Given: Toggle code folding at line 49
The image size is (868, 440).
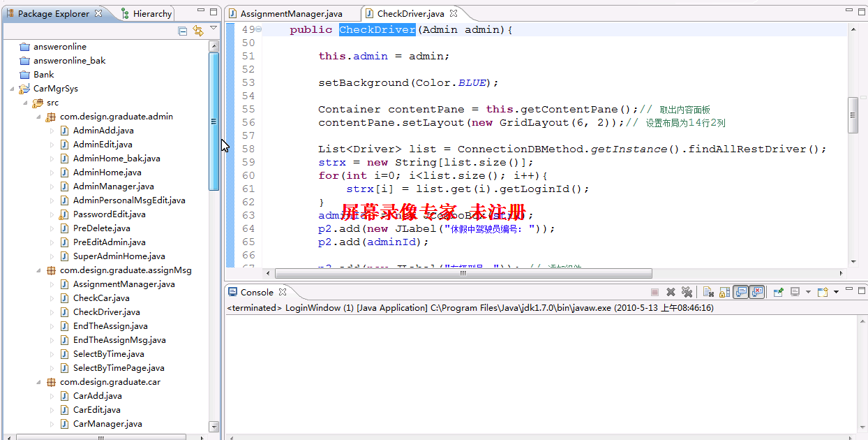Looking at the screenshot, I should [259, 29].
